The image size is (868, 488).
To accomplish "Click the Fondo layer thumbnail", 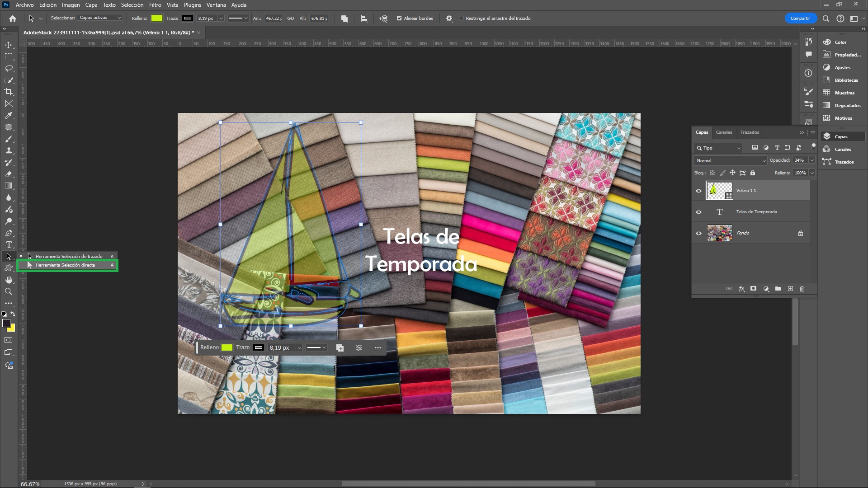I will point(720,232).
